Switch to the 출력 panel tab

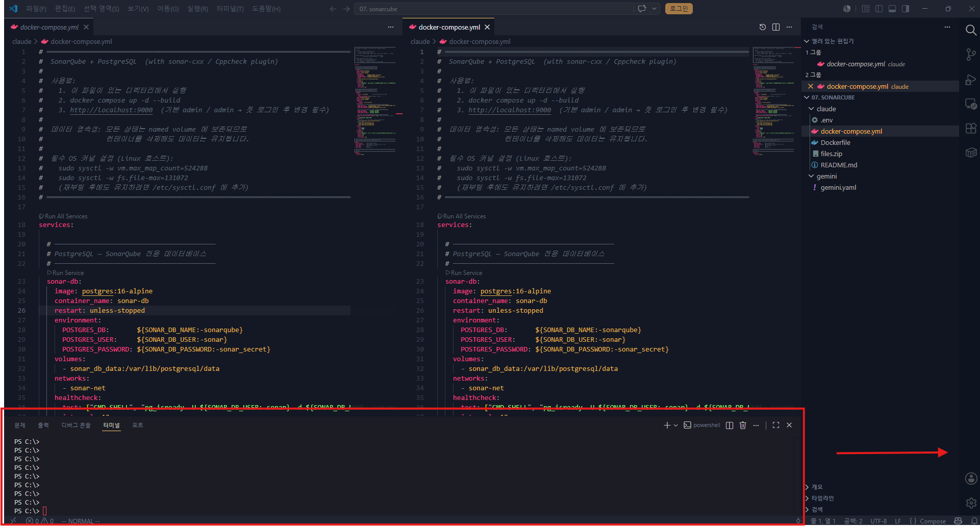43,425
